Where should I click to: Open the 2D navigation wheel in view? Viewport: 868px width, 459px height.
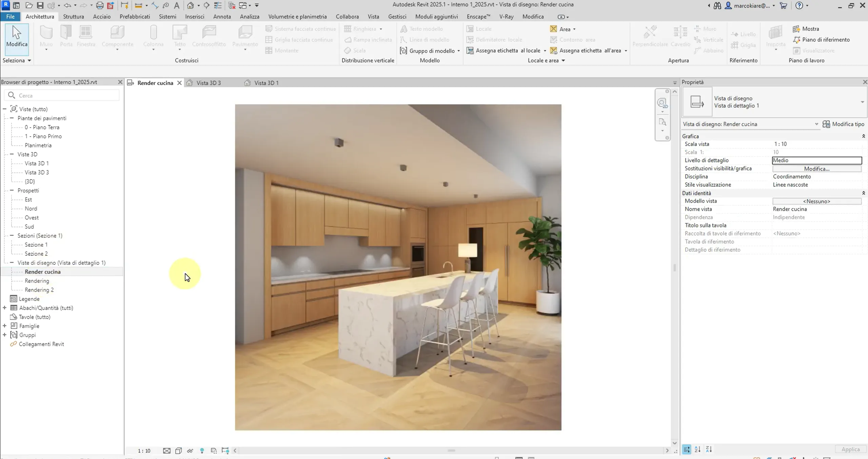click(662, 103)
